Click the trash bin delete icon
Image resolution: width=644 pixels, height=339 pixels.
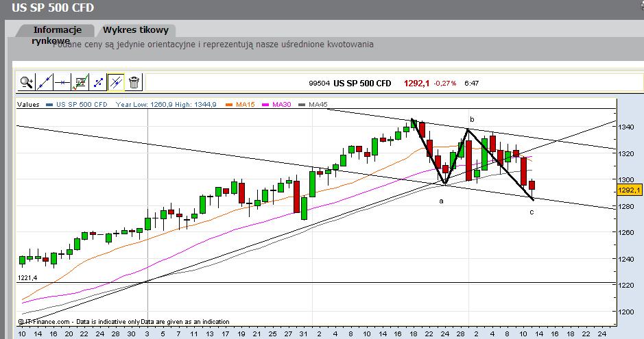[134, 82]
